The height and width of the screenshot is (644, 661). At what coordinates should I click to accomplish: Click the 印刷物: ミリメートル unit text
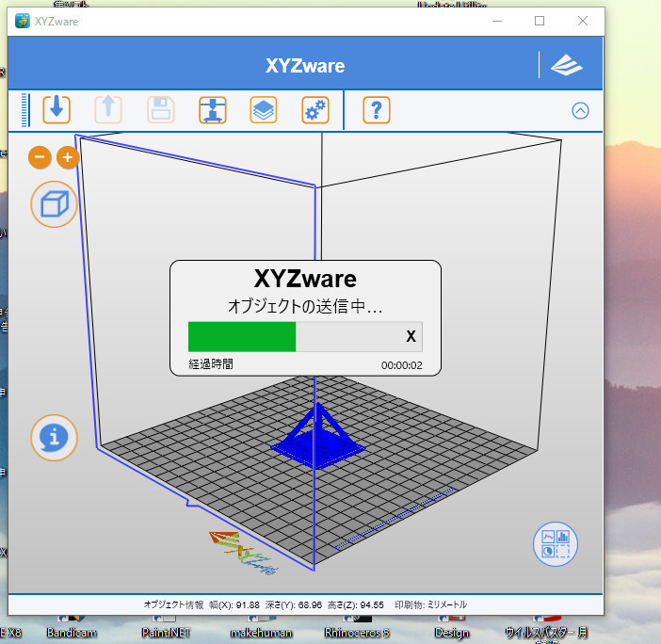pos(431,604)
